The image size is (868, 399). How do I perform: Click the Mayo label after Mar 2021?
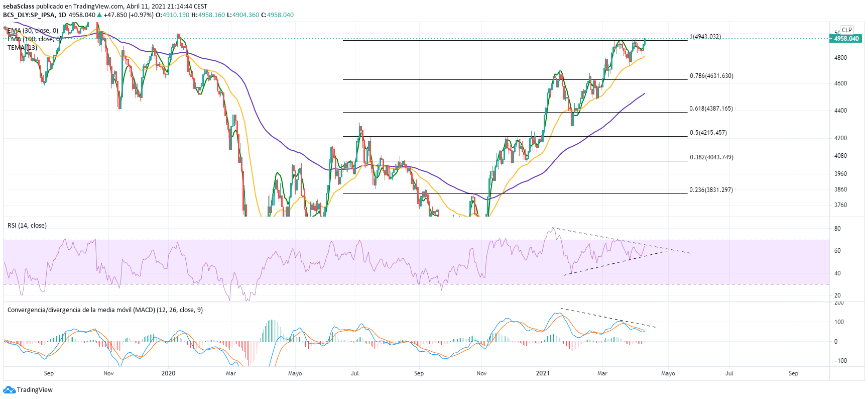(668, 373)
